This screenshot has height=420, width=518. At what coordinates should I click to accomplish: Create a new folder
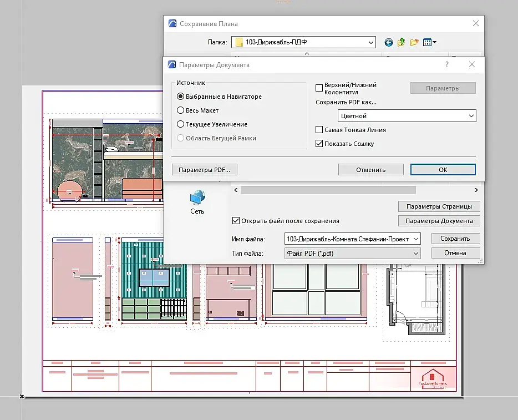click(x=414, y=42)
